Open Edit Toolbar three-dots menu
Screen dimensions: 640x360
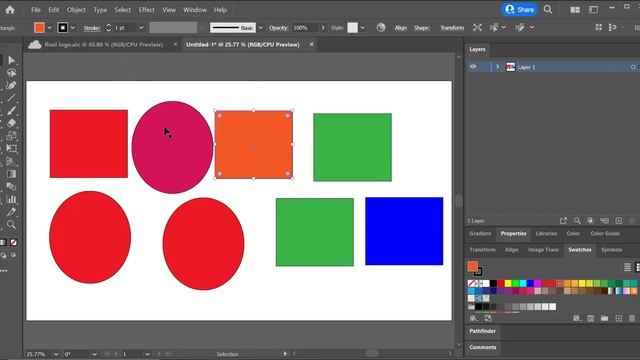[x=4, y=271]
